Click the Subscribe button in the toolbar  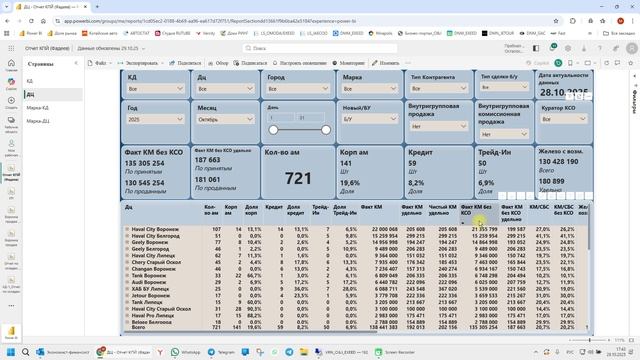(250, 63)
